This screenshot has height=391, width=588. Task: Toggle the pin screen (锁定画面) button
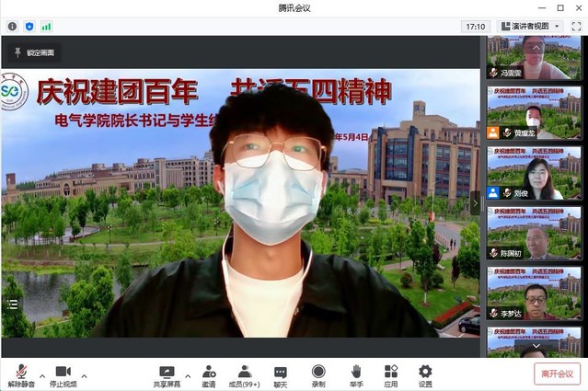pyautogui.click(x=35, y=52)
